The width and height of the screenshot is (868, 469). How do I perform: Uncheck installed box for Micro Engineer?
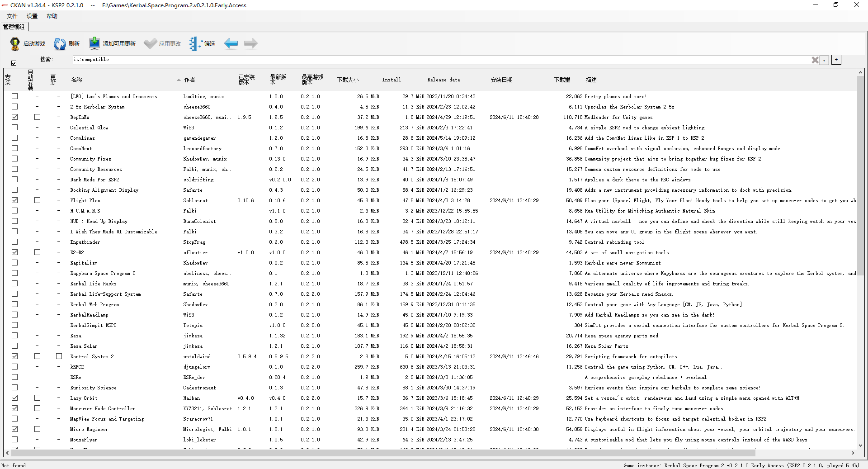coord(14,429)
